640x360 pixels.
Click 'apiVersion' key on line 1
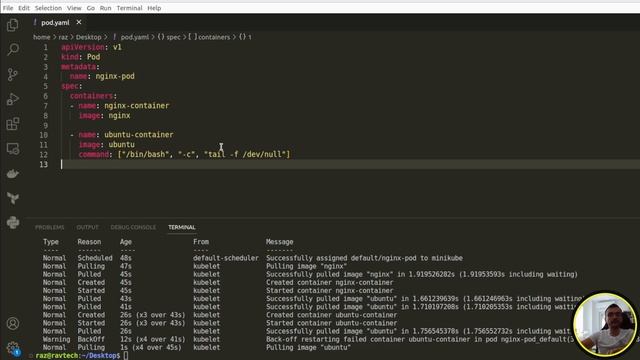[x=83, y=47]
